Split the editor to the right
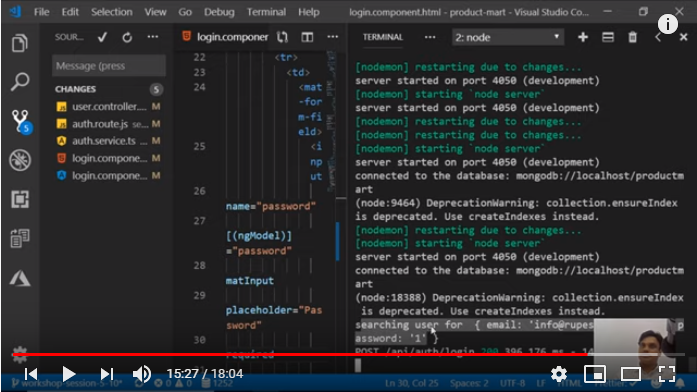This screenshot has width=697, height=392. coord(307,37)
